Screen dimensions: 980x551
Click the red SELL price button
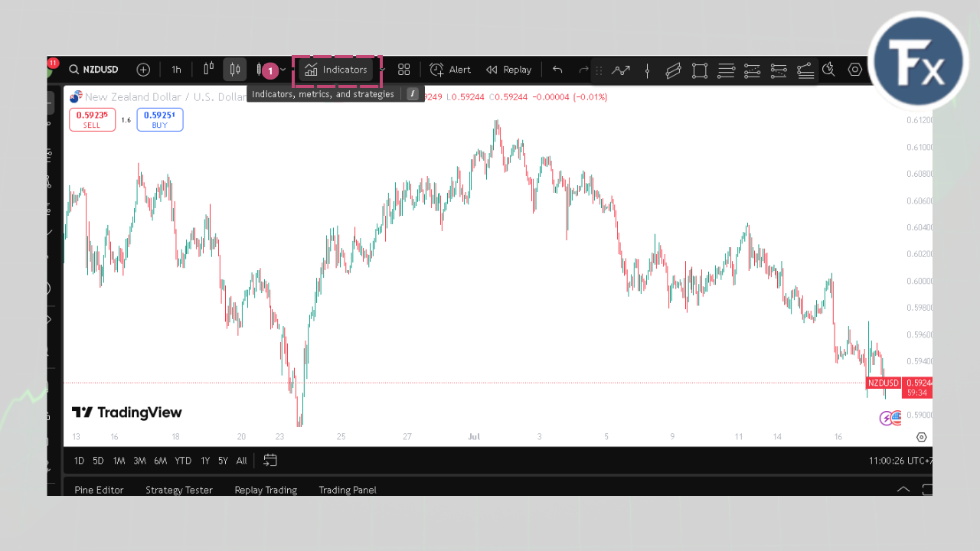click(x=92, y=119)
